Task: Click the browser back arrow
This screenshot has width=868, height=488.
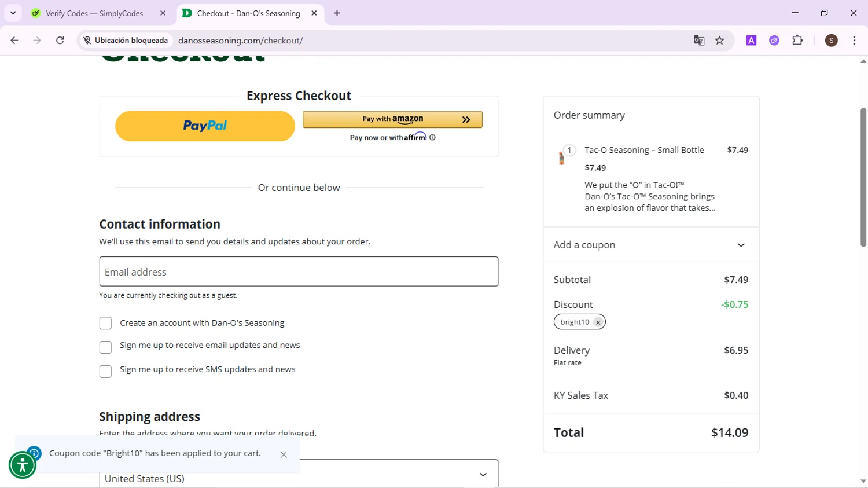Action: [14, 41]
